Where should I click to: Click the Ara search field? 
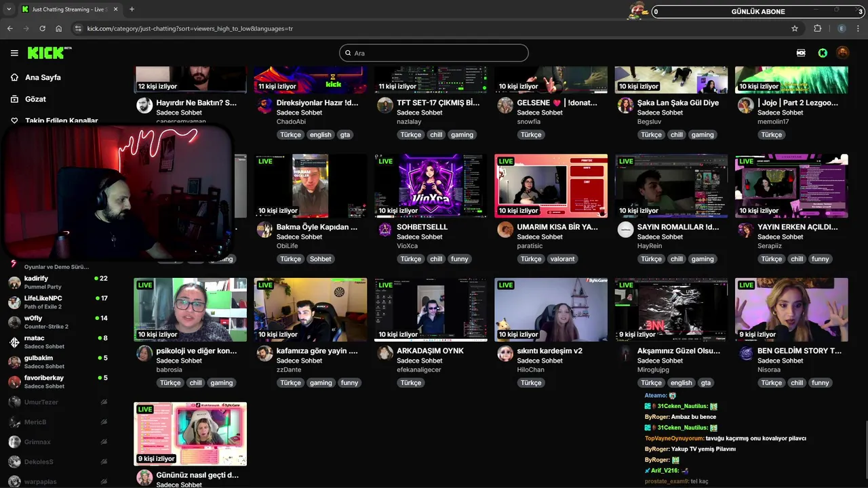434,53
